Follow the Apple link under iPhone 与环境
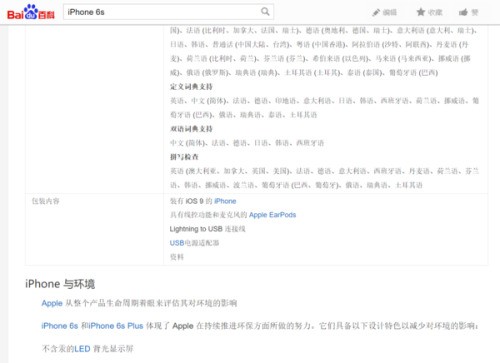The width and height of the screenshot is (500, 363). (52, 303)
